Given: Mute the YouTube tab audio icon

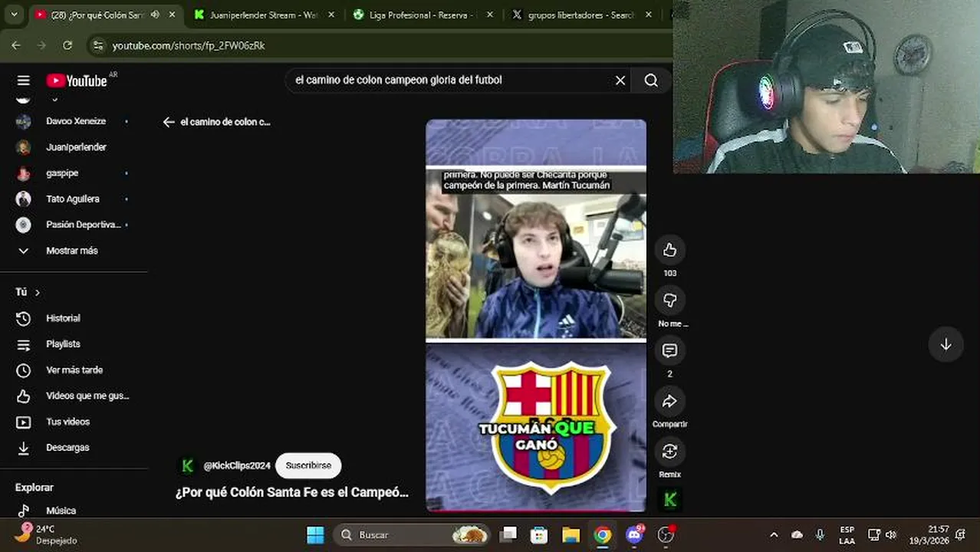Looking at the screenshot, I should pyautogui.click(x=155, y=15).
